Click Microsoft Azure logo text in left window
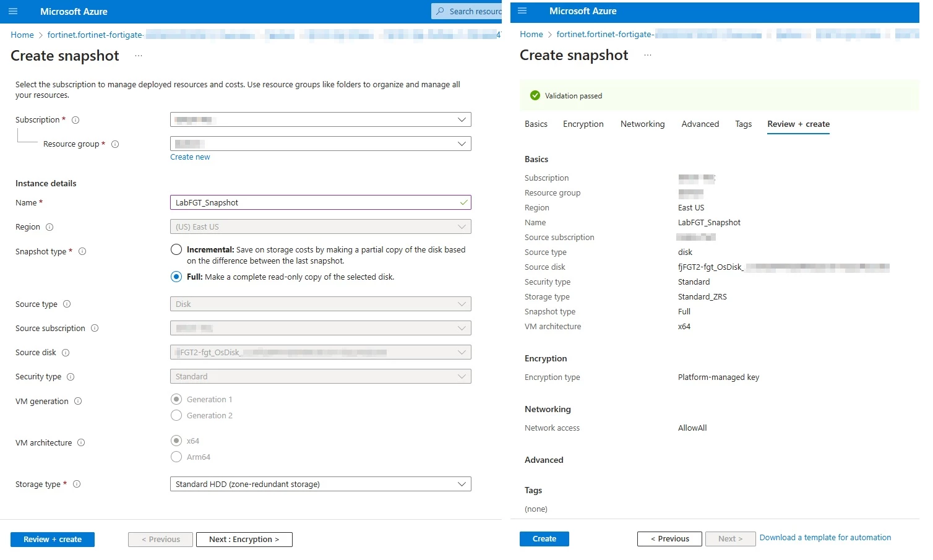Viewport: 933px width, 560px height. 74,11
